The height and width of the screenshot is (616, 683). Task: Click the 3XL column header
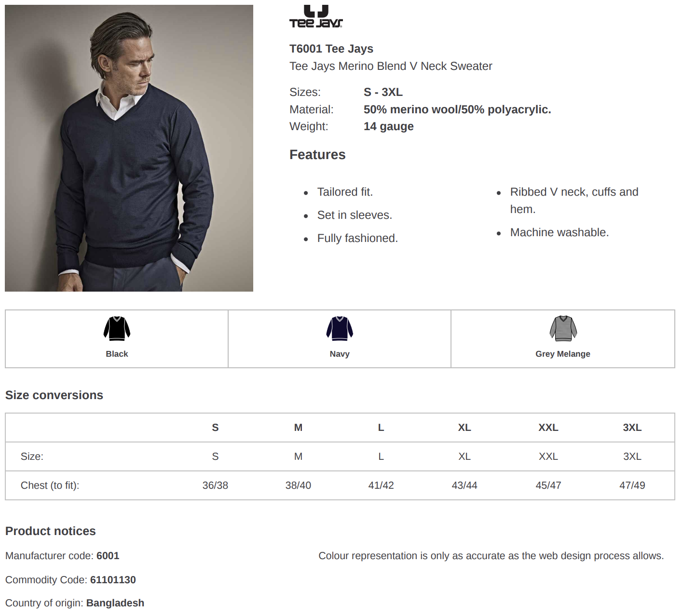click(x=632, y=428)
